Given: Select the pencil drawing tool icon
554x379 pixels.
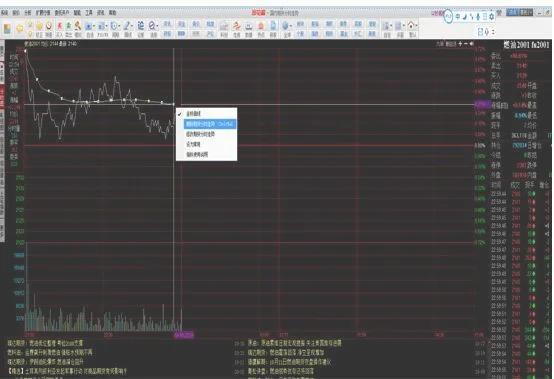Looking at the screenshot, I should tap(127, 26).
